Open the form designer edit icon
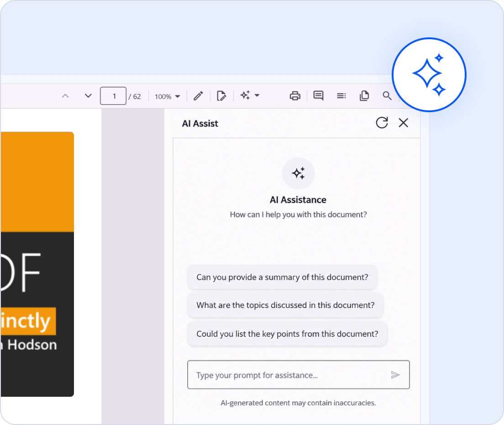Screen dimensions: 504x425 pos(221,96)
